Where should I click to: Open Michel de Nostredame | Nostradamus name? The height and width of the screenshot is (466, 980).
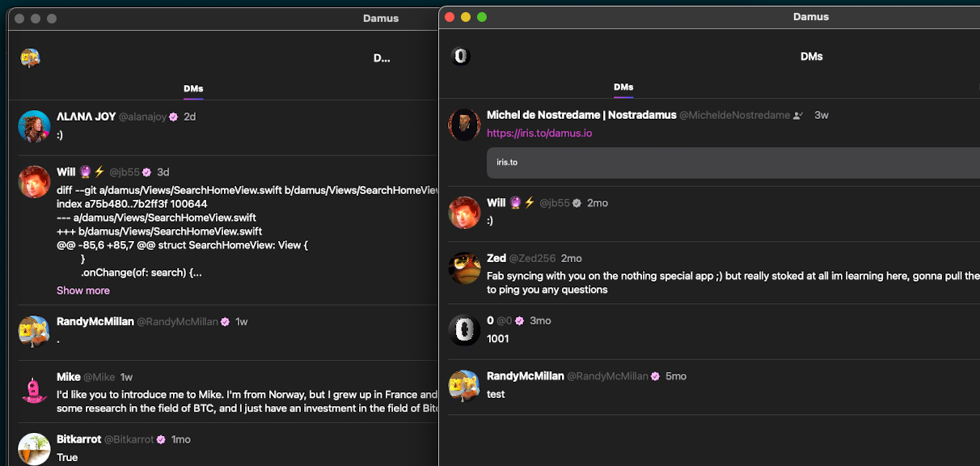coord(581,115)
